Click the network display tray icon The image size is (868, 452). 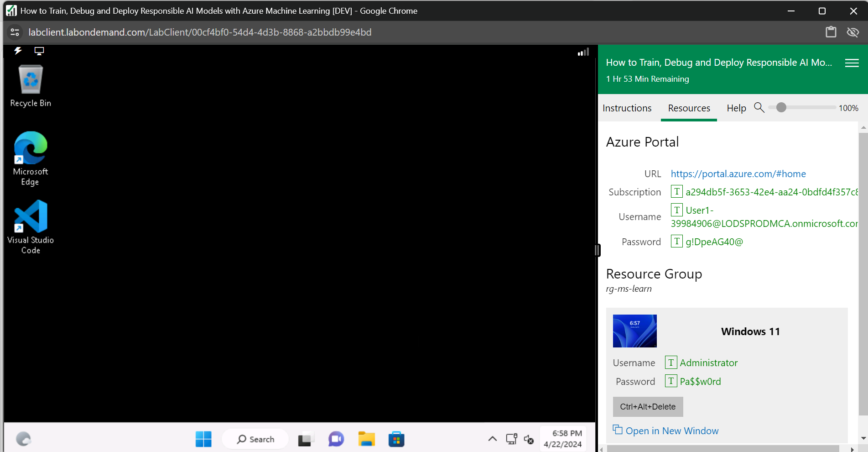click(511, 439)
